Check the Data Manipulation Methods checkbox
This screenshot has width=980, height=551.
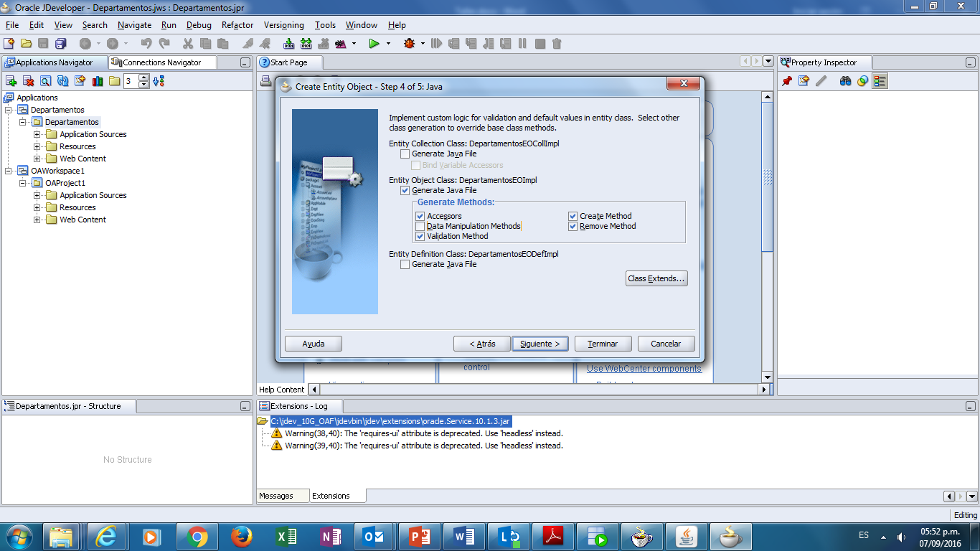pyautogui.click(x=420, y=226)
